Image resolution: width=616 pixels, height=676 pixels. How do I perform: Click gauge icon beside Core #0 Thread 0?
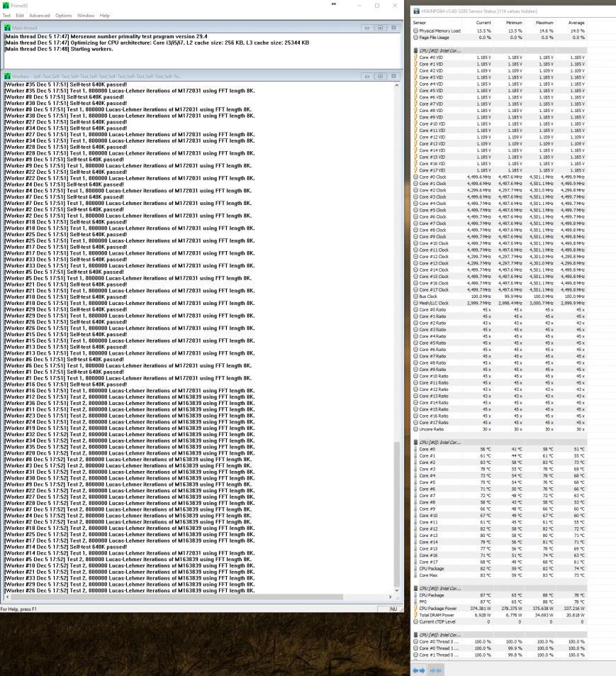(415, 641)
